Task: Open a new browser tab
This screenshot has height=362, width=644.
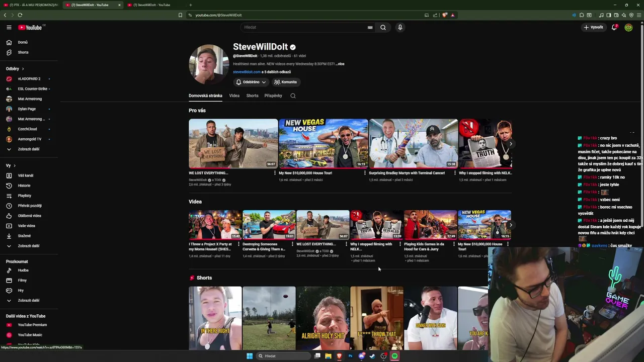Action: 190,5
